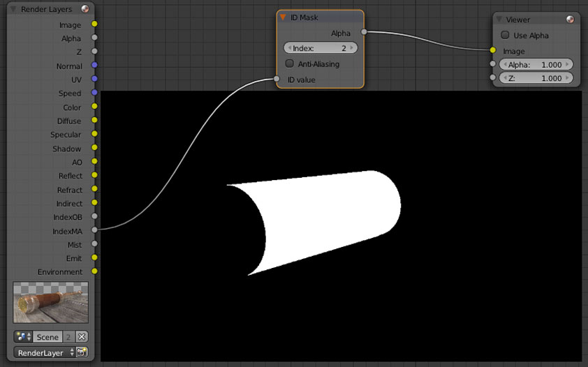Click the Viewer Alpha value slider
Viewport: 588px width, 367px height.
click(534, 64)
